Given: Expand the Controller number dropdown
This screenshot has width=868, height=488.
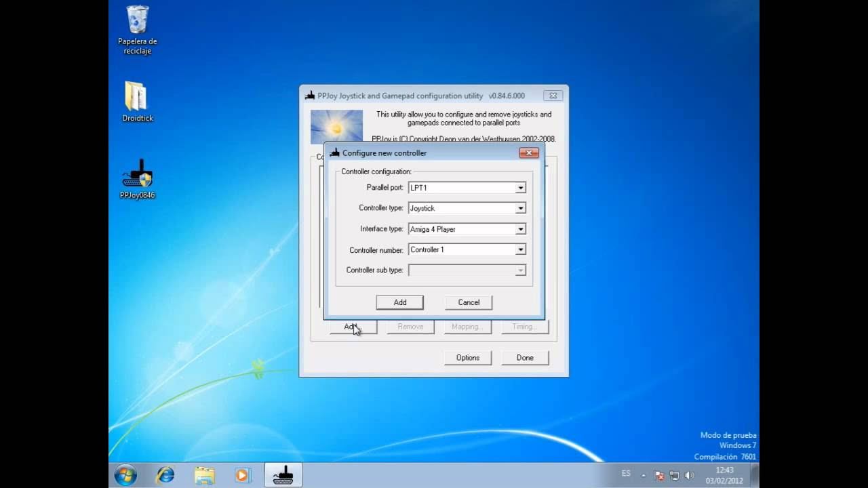Looking at the screenshot, I should [521, 249].
